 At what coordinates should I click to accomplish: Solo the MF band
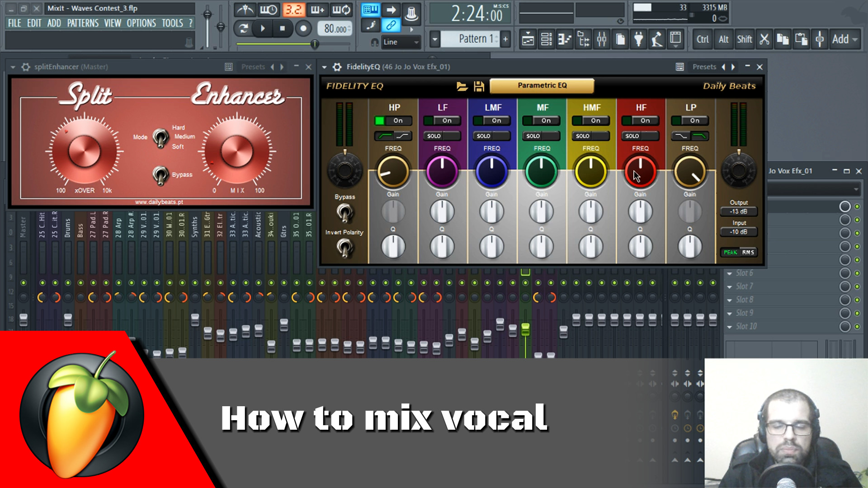[x=533, y=136]
